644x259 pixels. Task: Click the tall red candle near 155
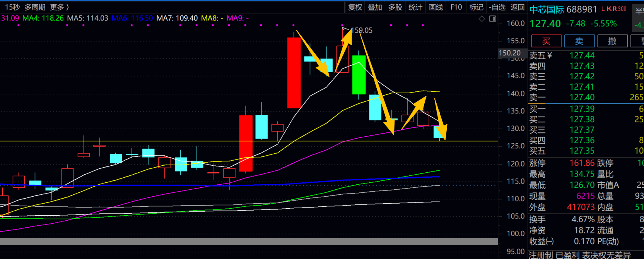click(x=294, y=73)
